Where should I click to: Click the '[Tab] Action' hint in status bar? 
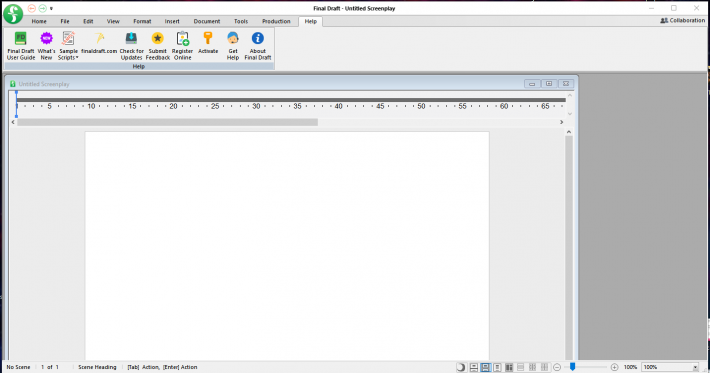tap(144, 367)
